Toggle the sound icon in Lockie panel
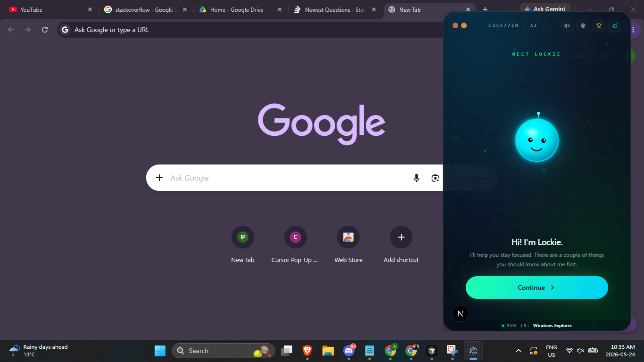This screenshot has height=362, width=644. click(567, 26)
